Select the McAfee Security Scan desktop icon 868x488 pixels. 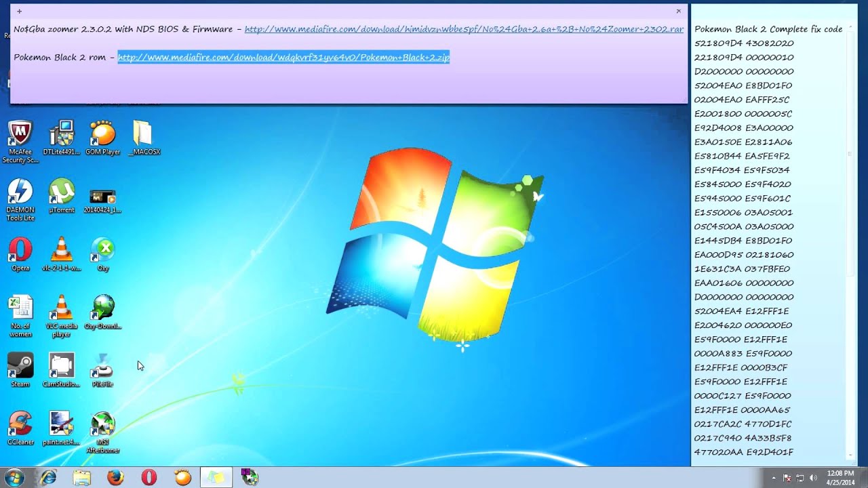point(20,141)
